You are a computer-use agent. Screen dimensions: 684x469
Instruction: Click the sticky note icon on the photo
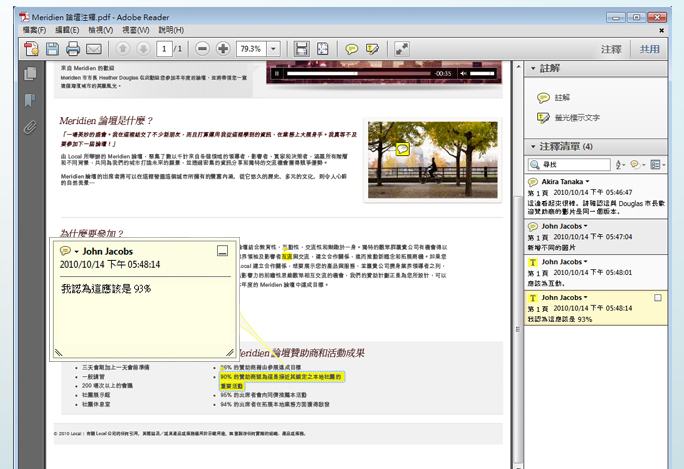click(x=403, y=149)
